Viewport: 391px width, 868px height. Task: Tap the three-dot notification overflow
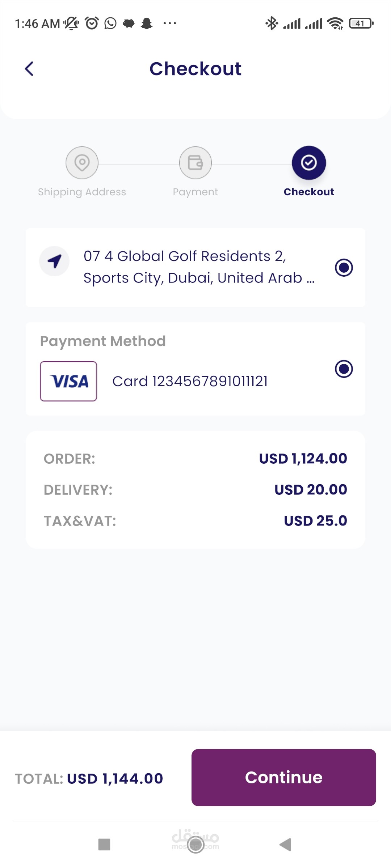click(169, 24)
